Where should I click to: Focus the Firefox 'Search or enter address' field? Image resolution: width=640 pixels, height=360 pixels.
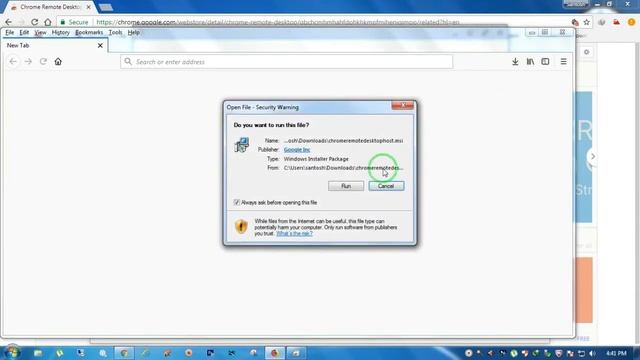tap(287, 62)
